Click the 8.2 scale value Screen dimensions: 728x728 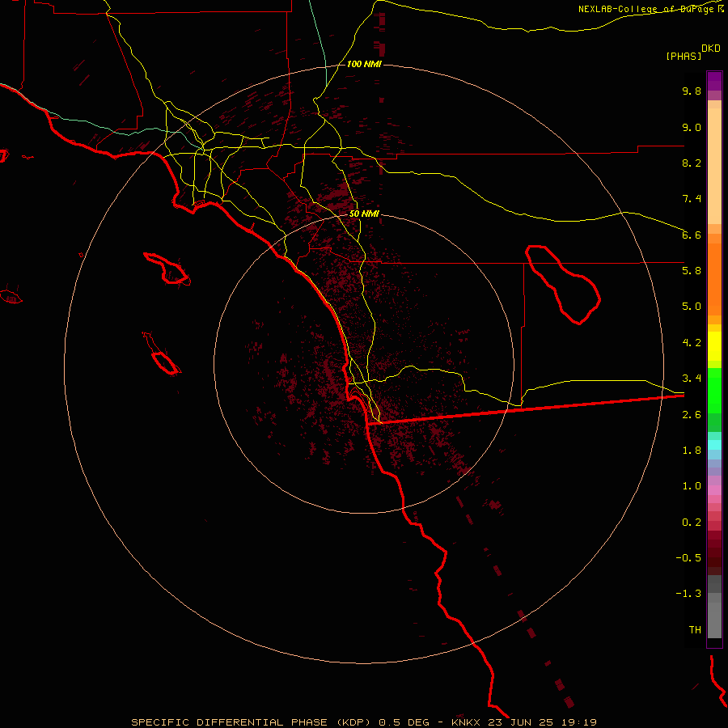pyautogui.click(x=692, y=163)
